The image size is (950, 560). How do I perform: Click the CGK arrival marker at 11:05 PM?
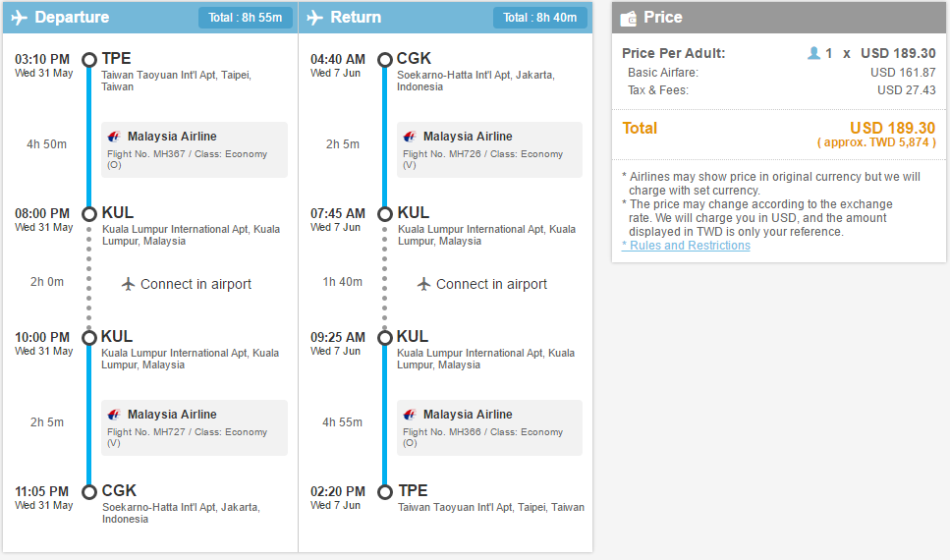tap(89, 492)
